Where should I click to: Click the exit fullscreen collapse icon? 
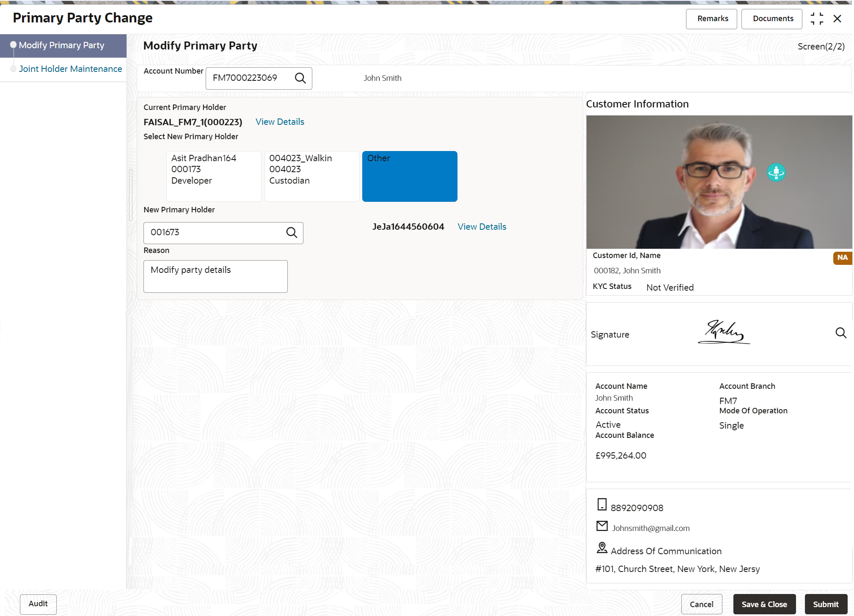[816, 19]
